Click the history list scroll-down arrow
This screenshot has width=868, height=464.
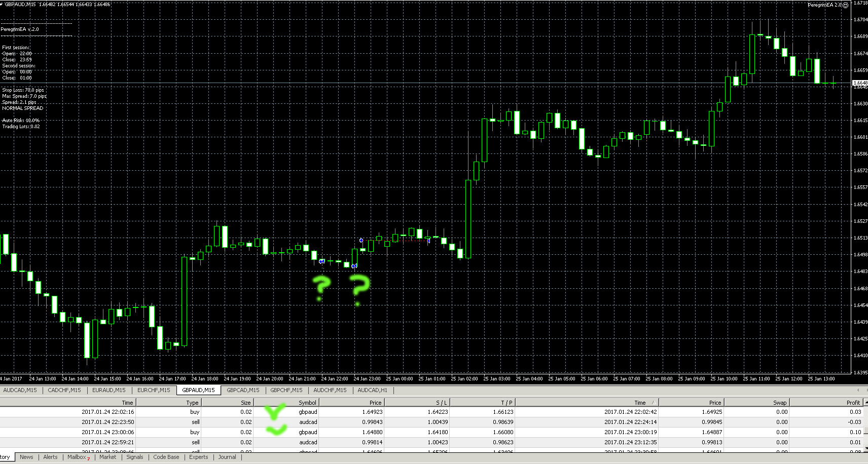pos(865,449)
